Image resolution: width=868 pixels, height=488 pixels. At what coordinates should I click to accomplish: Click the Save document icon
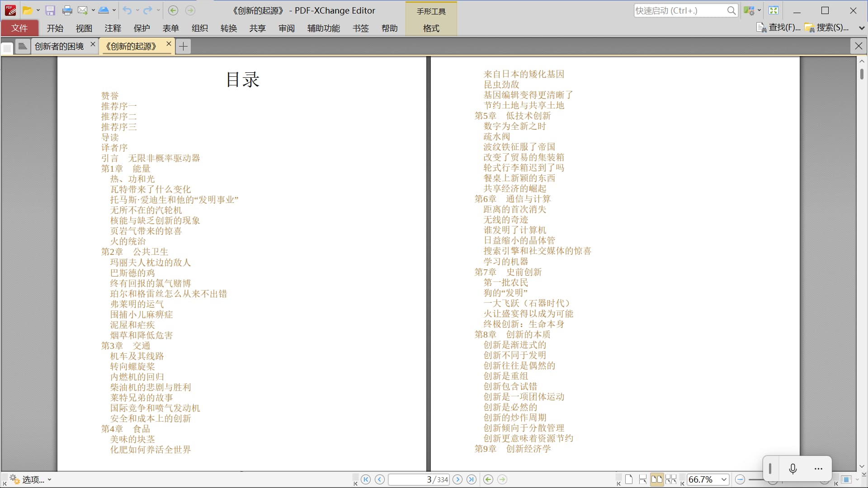point(50,10)
